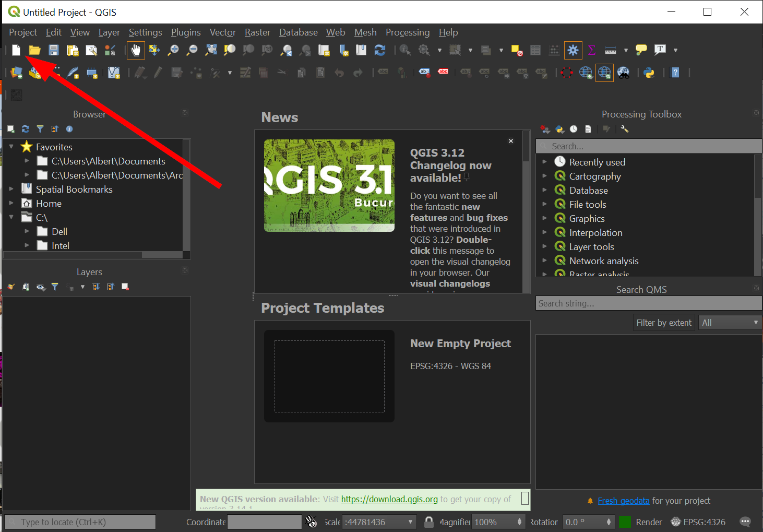
Task: Toggle Filter by extent in QMS panel
Action: 664,323
